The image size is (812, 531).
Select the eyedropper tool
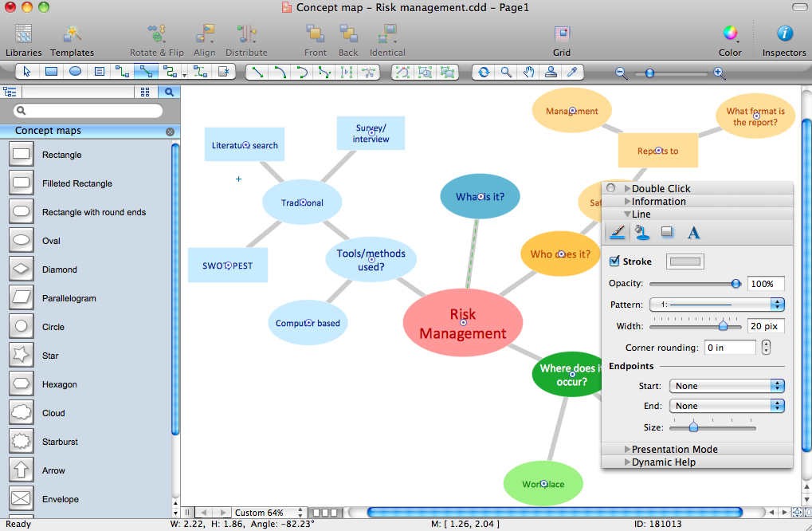[571, 72]
